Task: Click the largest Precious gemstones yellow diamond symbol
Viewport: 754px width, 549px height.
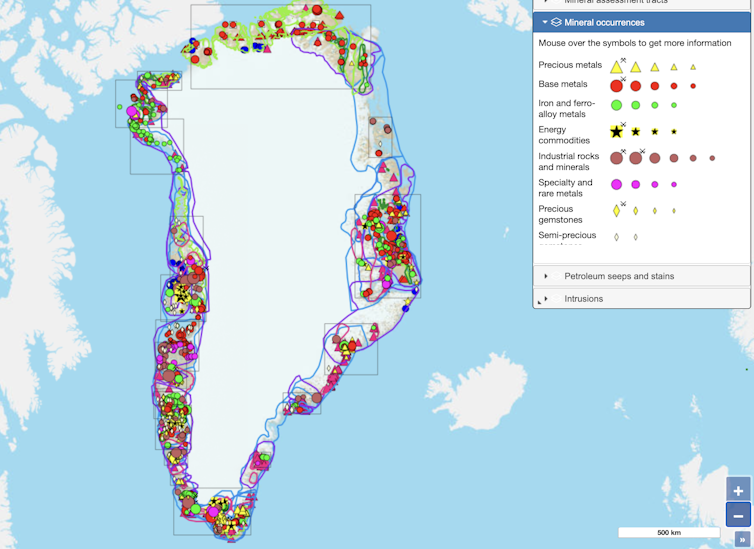Action: (x=617, y=211)
